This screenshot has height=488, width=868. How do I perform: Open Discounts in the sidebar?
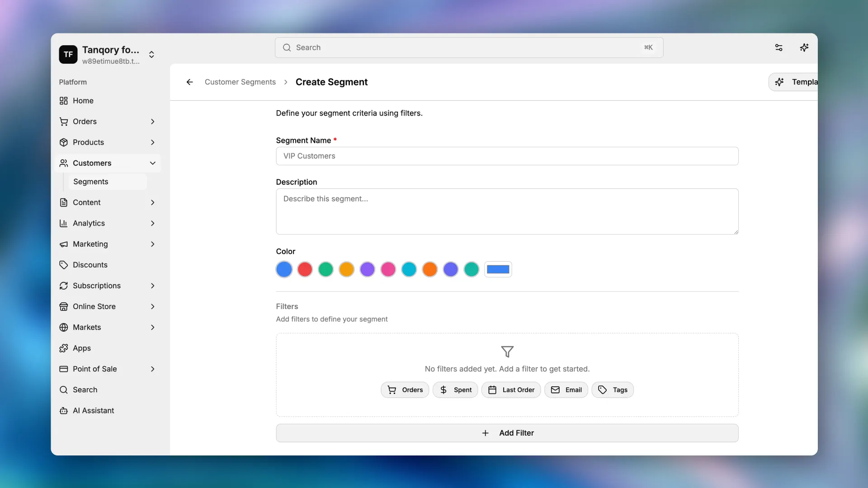click(x=108, y=265)
